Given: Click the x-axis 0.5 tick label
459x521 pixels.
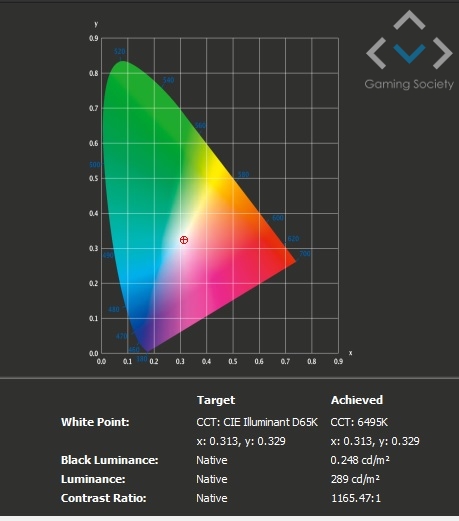Looking at the screenshot, I should pos(233,361).
